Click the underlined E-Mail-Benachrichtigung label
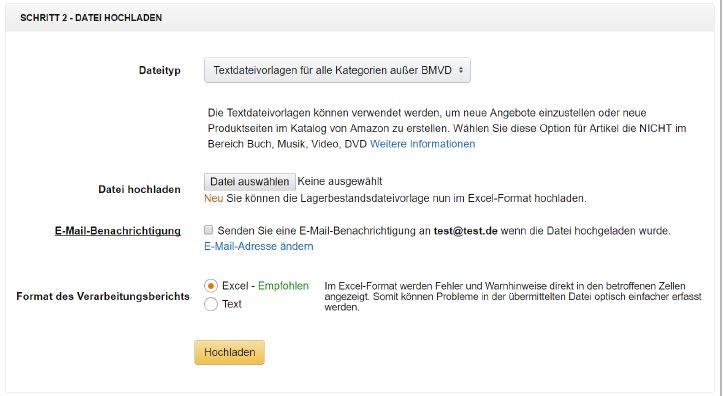 pyautogui.click(x=118, y=231)
